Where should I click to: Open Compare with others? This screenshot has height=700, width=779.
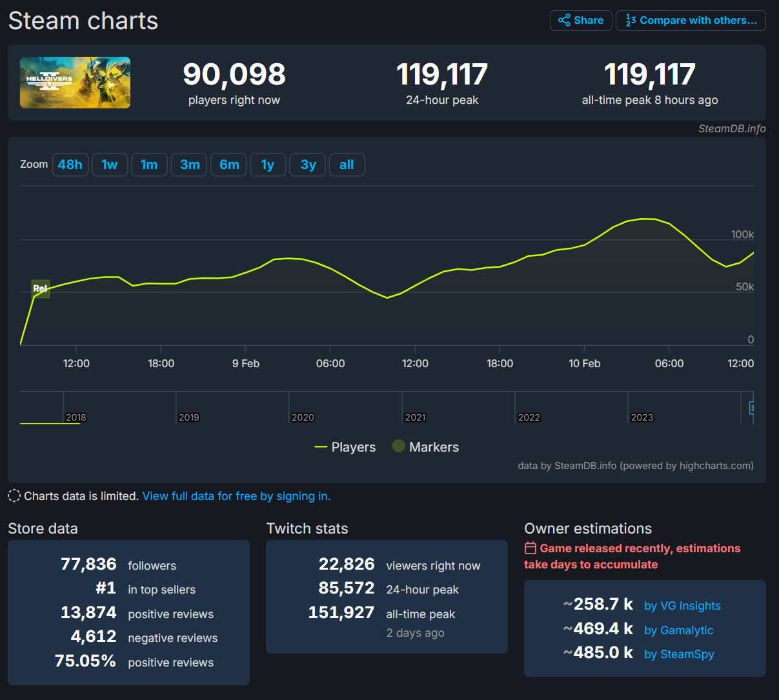pos(691,21)
